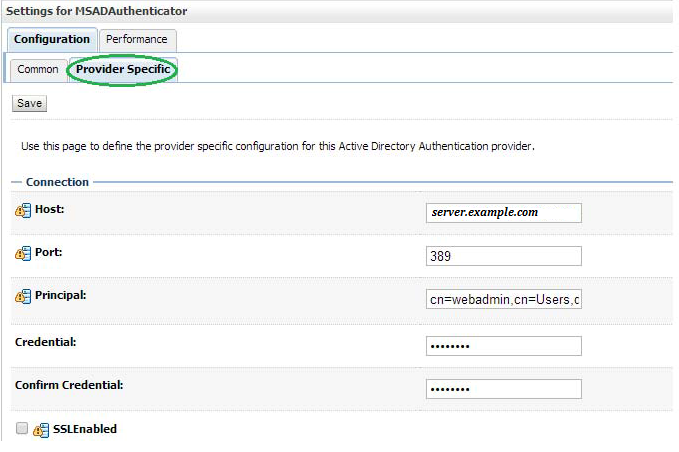The width and height of the screenshot is (679, 452).
Task: Enable the SSLEnabled checkbox
Action: (22, 428)
